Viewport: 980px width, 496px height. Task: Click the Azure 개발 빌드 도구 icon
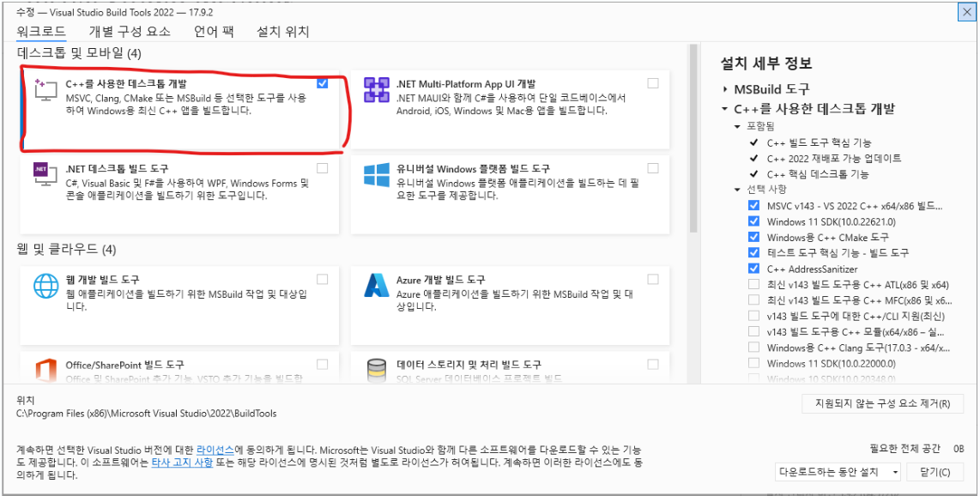(377, 286)
